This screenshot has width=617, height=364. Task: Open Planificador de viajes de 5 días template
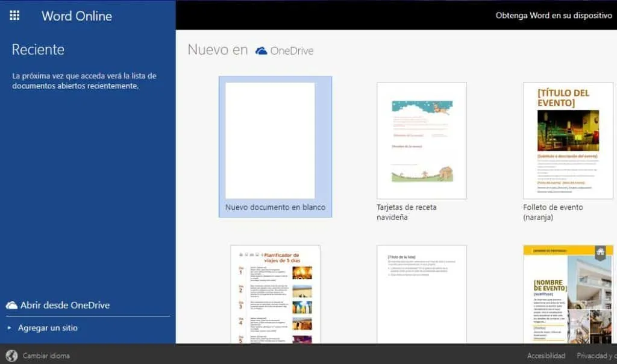[x=275, y=294]
